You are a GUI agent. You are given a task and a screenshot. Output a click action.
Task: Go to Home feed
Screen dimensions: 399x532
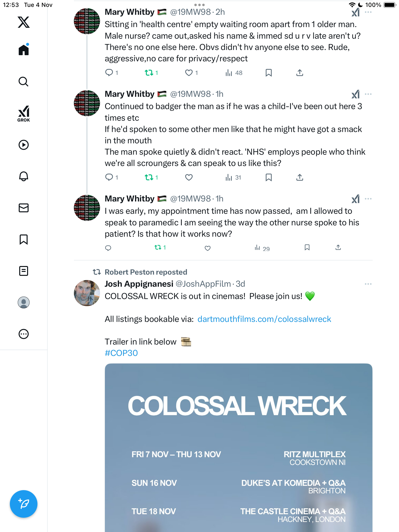(x=24, y=50)
